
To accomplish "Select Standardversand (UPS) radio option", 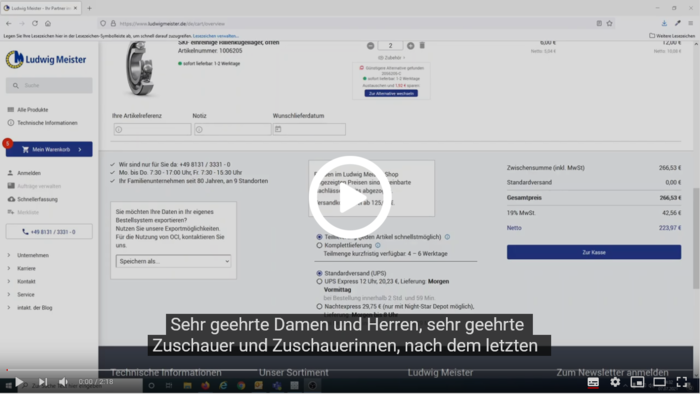I will (319, 273).
